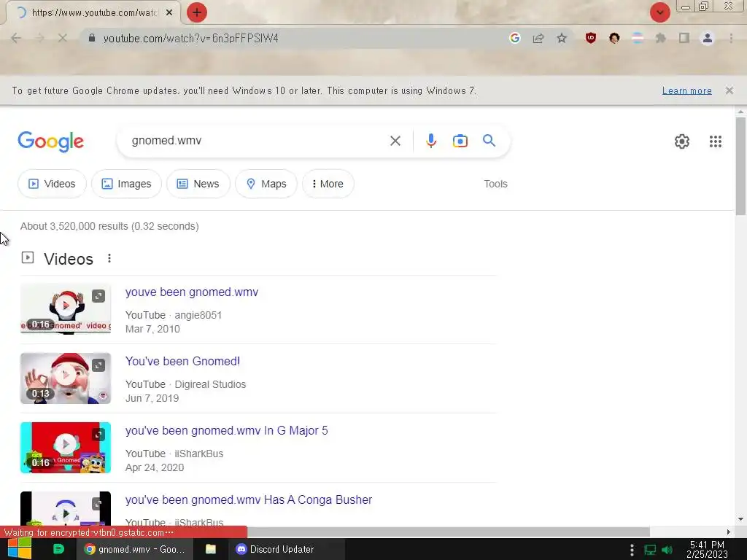Open youve been gnomed.wmv link
The height and width of the screenshot is (560, 747).
pos(192,292)
